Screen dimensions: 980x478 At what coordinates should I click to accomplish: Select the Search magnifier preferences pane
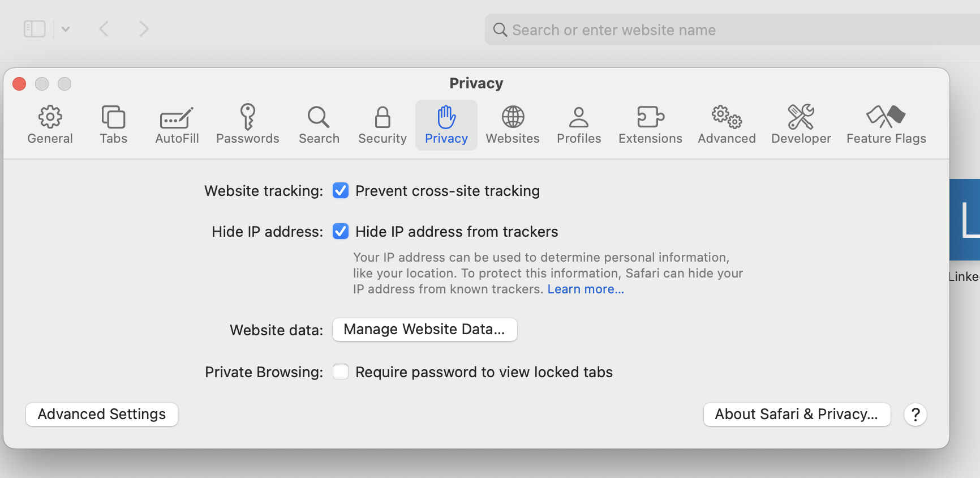point(319,125)
